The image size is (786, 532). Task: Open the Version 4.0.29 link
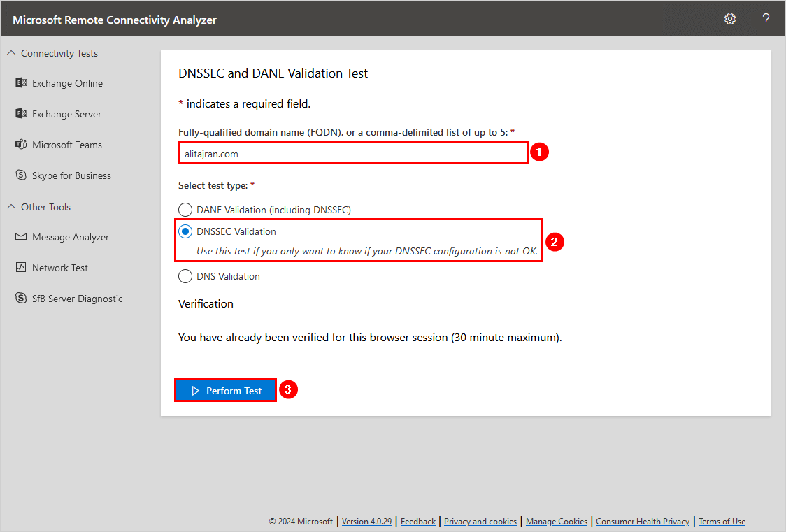coord(366,522)
